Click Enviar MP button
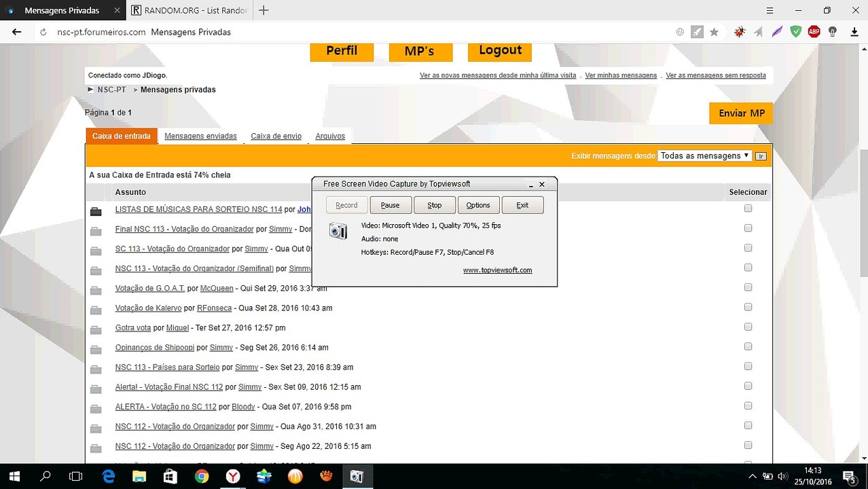868x489 pixels. coord(741,113)
